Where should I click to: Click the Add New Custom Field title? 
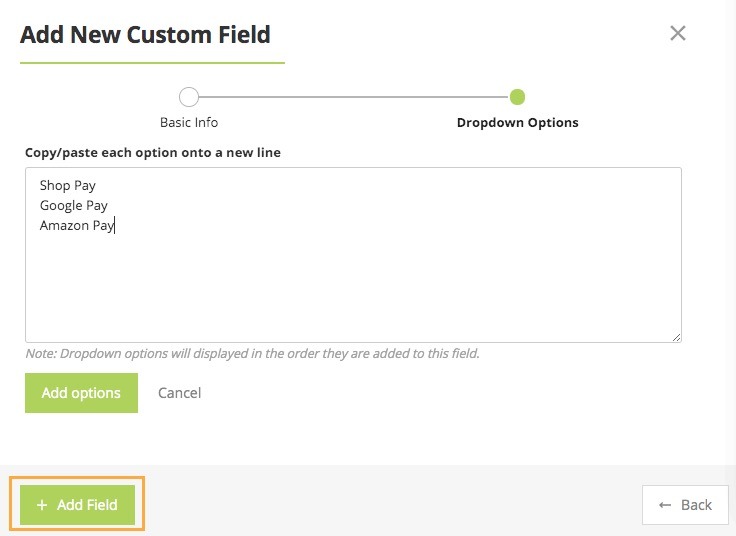(x=145, y=34)
